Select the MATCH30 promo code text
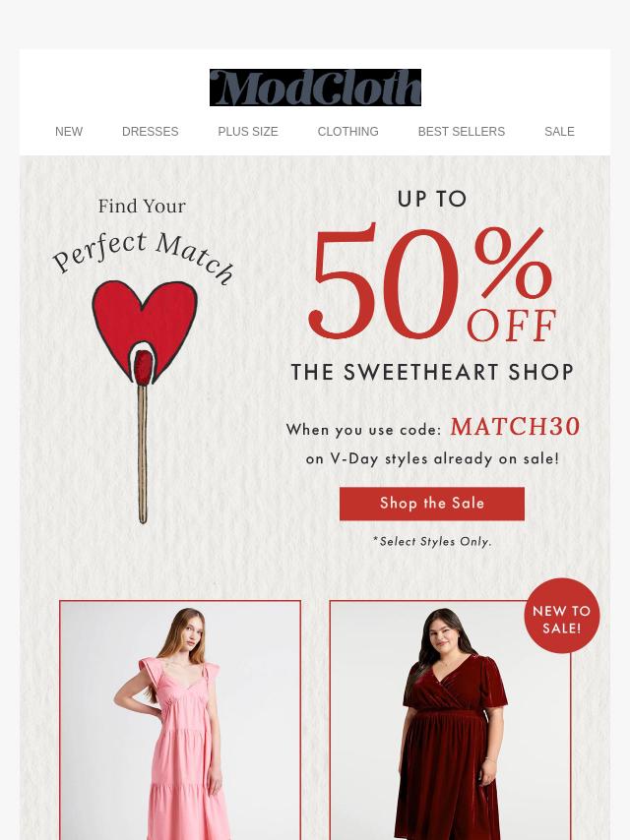 [x=515, y=427]
